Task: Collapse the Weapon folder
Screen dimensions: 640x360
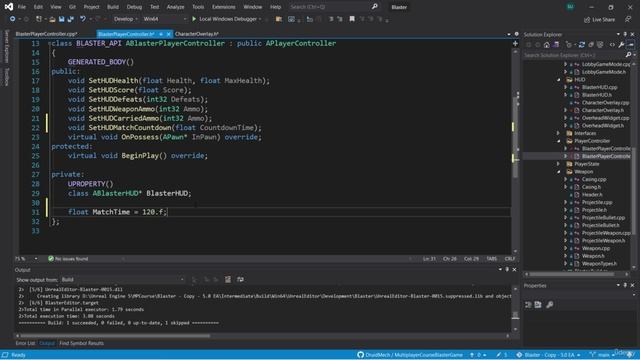Action: pyautogui.click(x=559, y=171)
